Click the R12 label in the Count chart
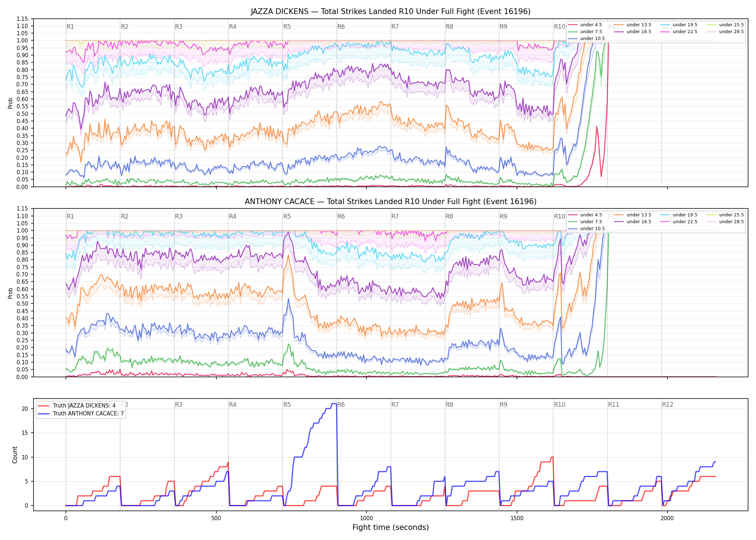 [x=667, y=405]
